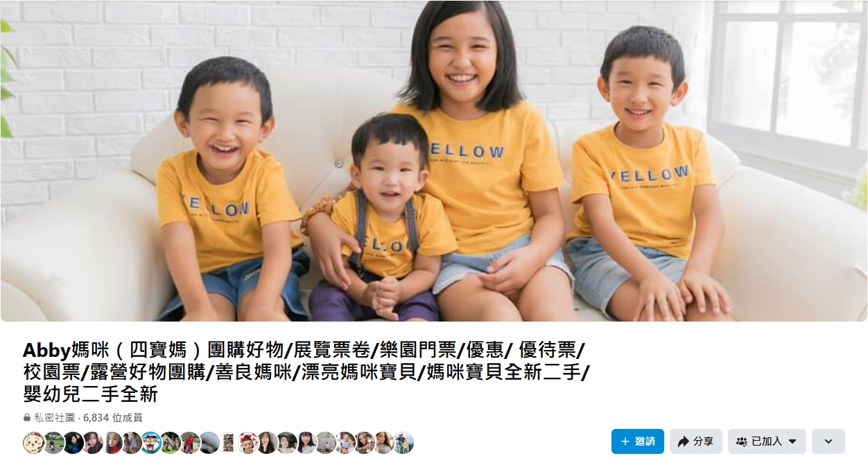This screenshot has height=465, width=868.
Task: Open the photo collage member avatar
Action: point(229,442)
